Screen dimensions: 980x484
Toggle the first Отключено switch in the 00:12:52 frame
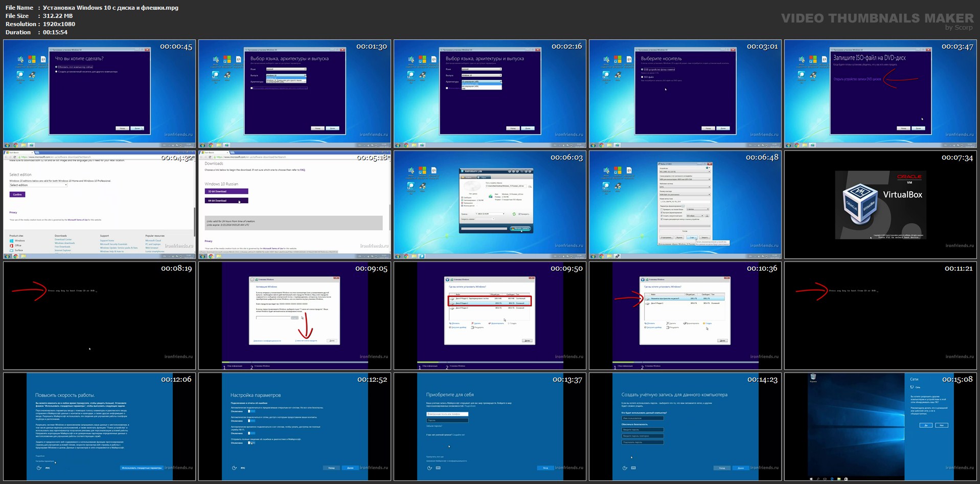(x=251, y=411)
